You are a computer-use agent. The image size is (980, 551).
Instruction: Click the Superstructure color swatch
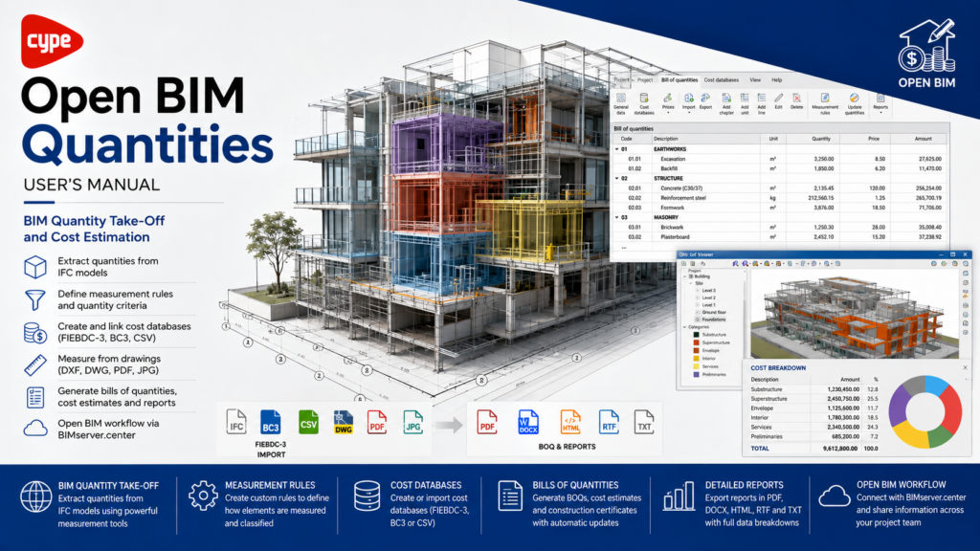click(x=696, y=343)
